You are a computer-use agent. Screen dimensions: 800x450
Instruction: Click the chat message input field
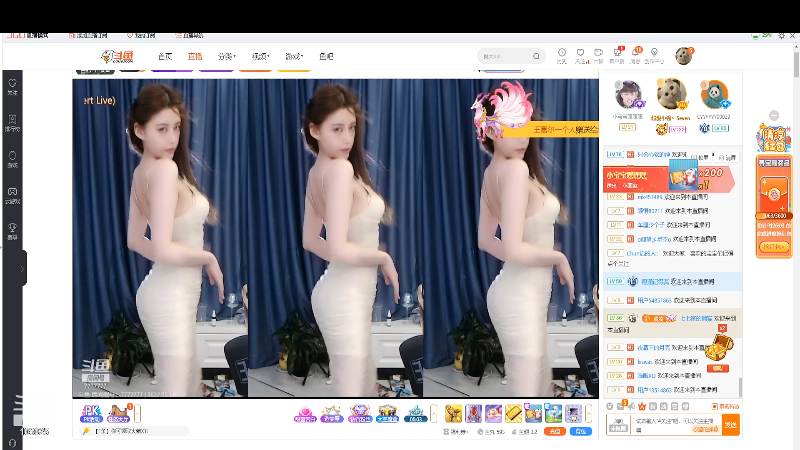pyautogui.click(x=677, y=424)
